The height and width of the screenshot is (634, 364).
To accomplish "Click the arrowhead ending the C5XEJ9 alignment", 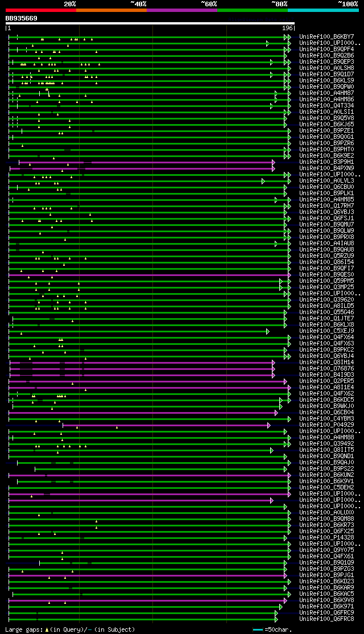I will (x=267, y=332).
